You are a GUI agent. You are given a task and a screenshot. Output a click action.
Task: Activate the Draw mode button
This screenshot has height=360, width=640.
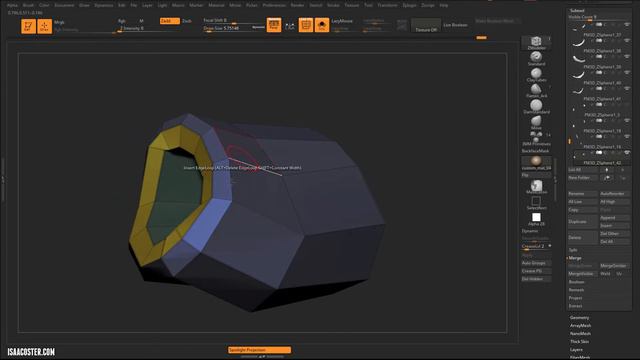[44, 26]
